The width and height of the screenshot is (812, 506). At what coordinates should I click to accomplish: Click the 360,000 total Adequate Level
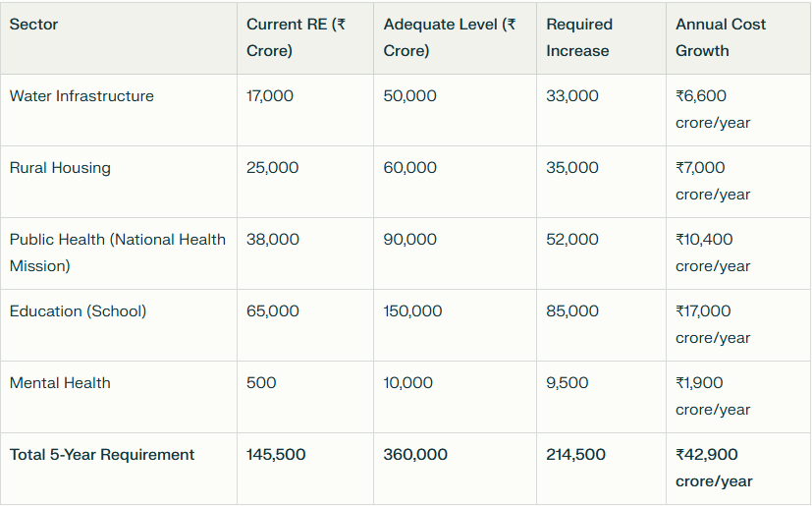[x=415, y=455]
